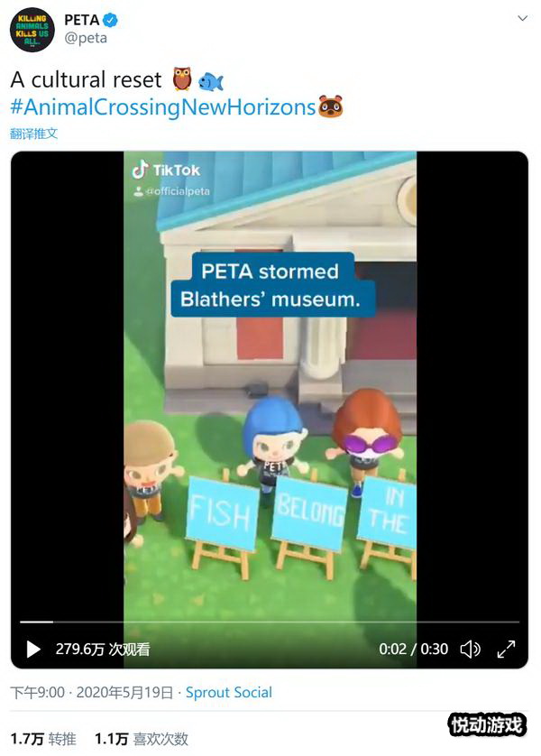The width and height of the screenshot is (541, 756).
Task: Seek along the video progress bar
Action: [270, 622]
